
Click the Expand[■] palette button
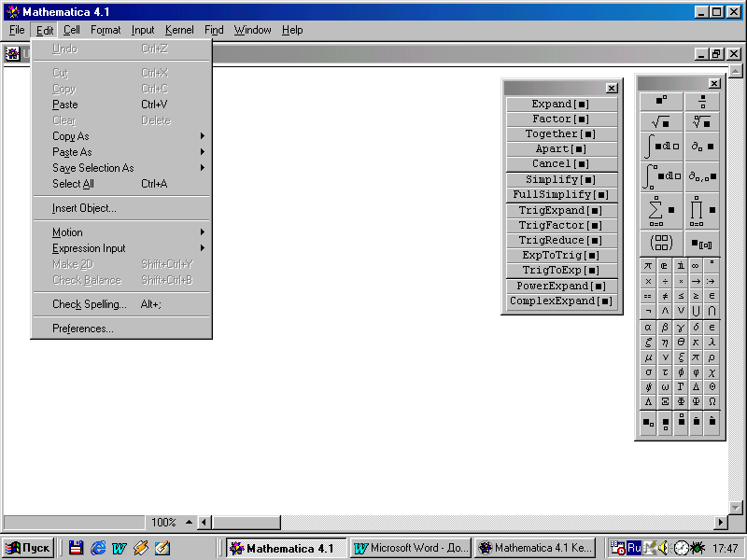tap(562, 104)
